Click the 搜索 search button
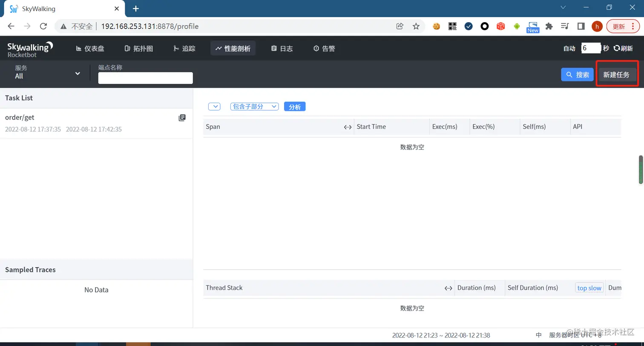644x346 pixels. click(577, 75)
